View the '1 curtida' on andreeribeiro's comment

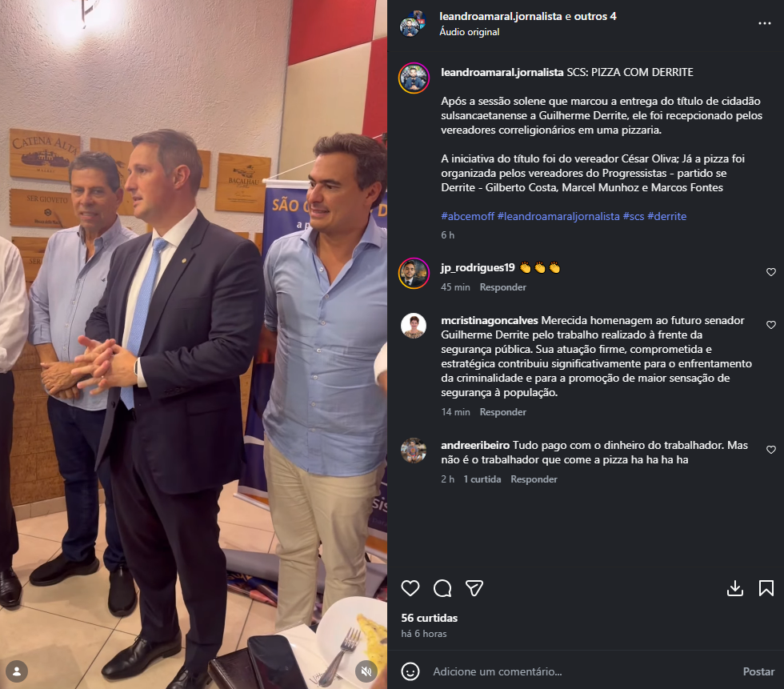click(482, 479)
